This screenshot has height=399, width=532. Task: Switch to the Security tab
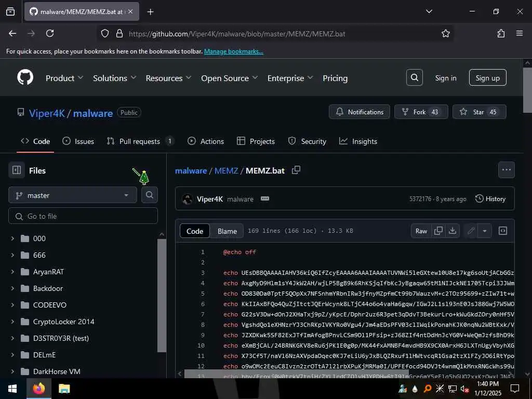pyautogui.click(x=307, y=141)
